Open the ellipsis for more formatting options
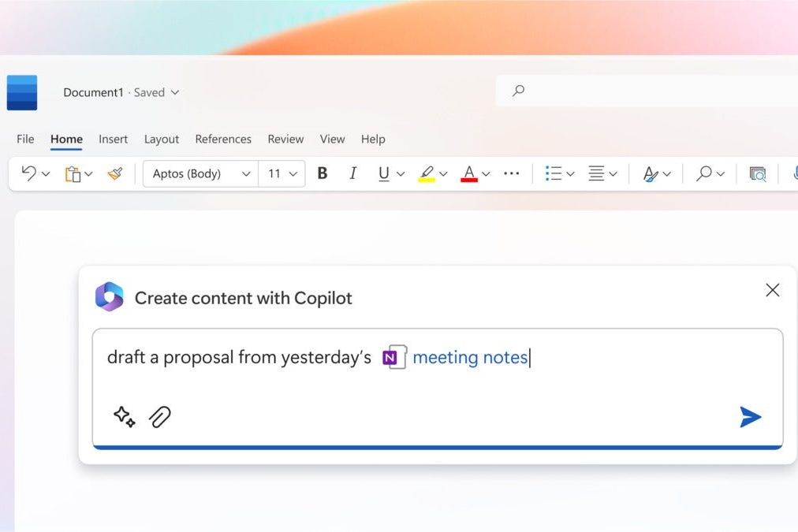This screenshot has width=798, height=532. (511, 173)
